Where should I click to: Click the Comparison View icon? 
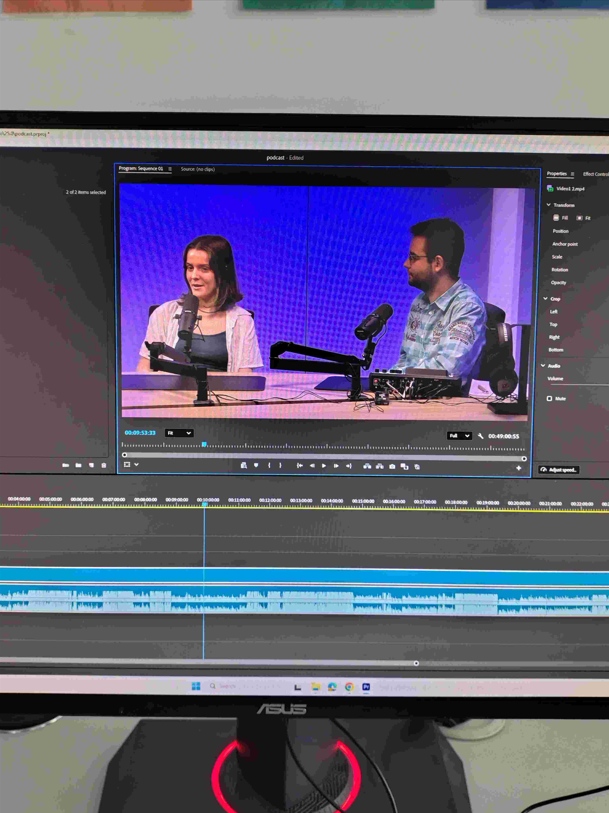[404, 467]
